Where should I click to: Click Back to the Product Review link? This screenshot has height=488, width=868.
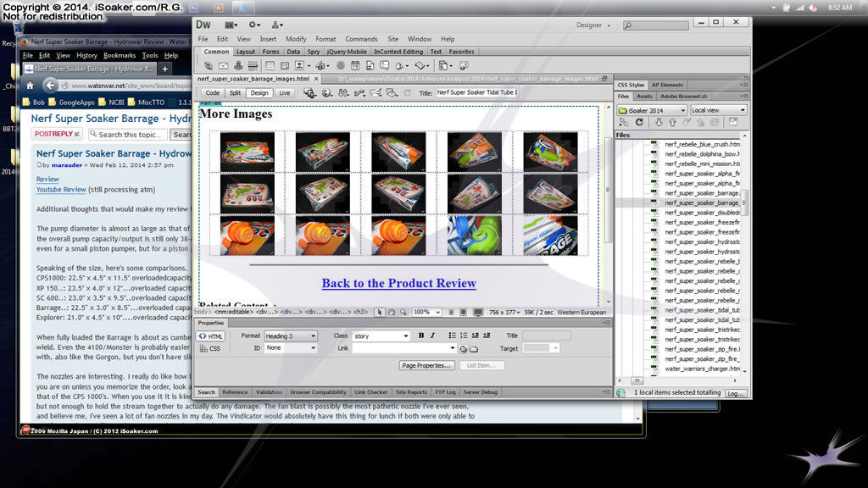click(x=398, y=283)
